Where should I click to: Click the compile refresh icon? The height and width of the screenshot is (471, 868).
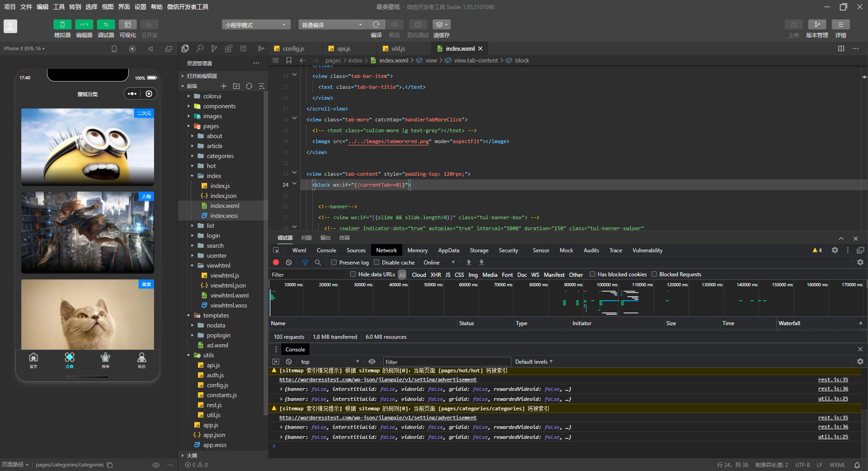tap(376, 24)
